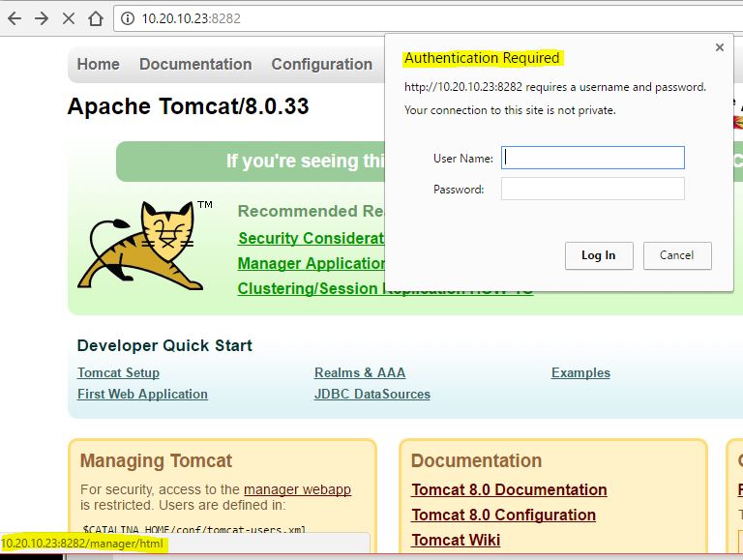The image size is (743, 560).
Task: Click the browser forward arrow
Action: coord(42,18)
